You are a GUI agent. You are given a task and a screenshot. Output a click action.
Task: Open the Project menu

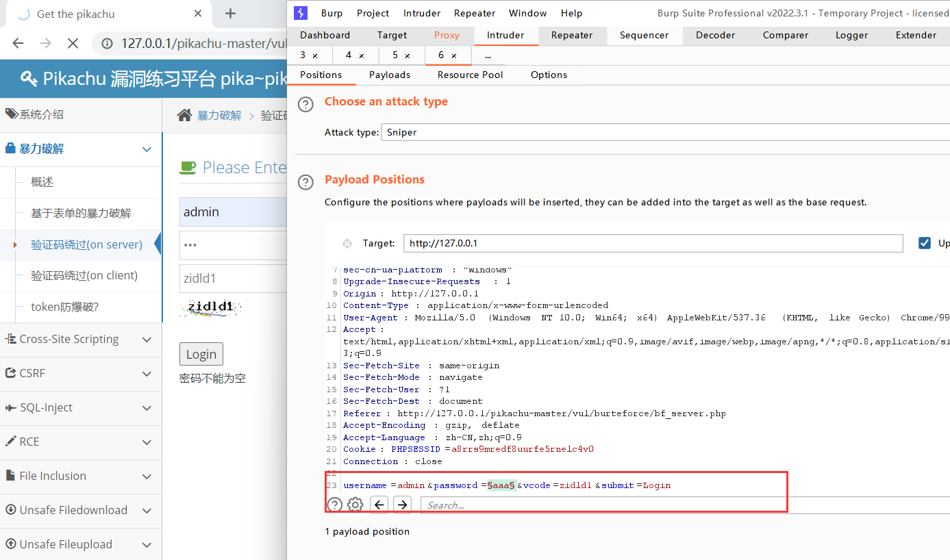coord(373,13)
